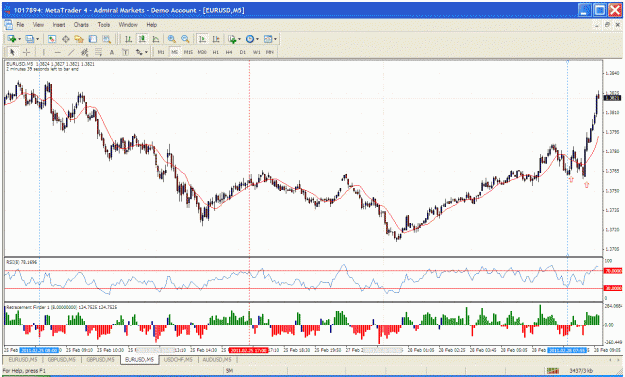Viewport: 625px width, 377px height.
Task: Expand the Arrows tool dropdown arrow
Action: click(x=146, y=52)
